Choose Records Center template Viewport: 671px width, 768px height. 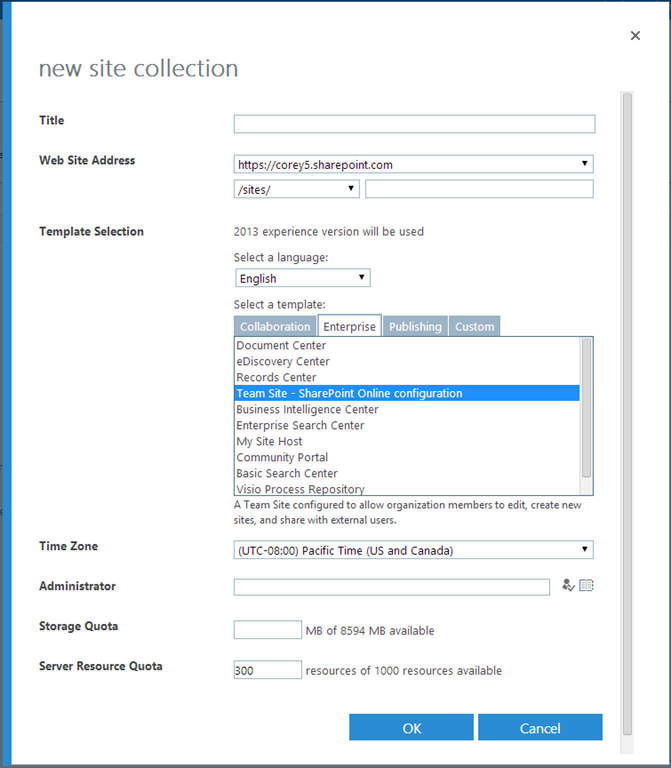[x=407, y=377]
